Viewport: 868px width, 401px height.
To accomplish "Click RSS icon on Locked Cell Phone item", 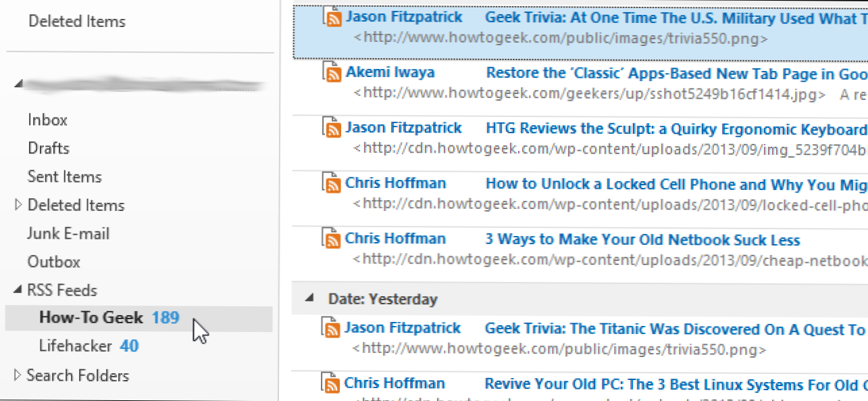I will tap(332, 183).
